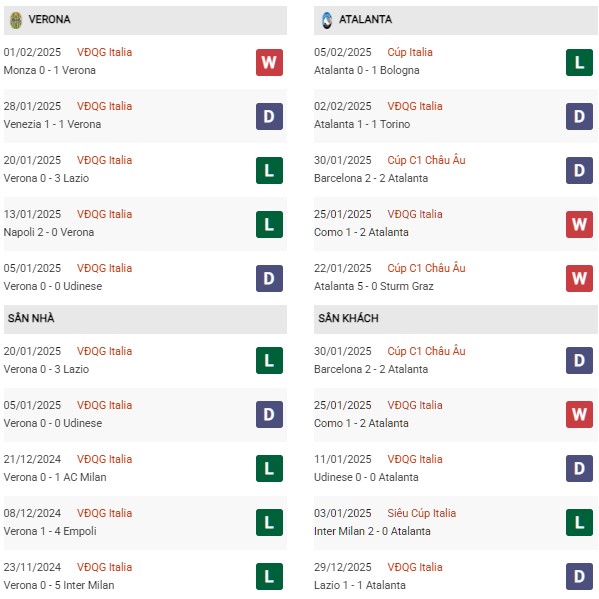Image resolution: width=599 pixels, height=599 pixels.
Task: Click the L badge for Inter Milan 2-0 Atalanta
Action: point(579,522)
